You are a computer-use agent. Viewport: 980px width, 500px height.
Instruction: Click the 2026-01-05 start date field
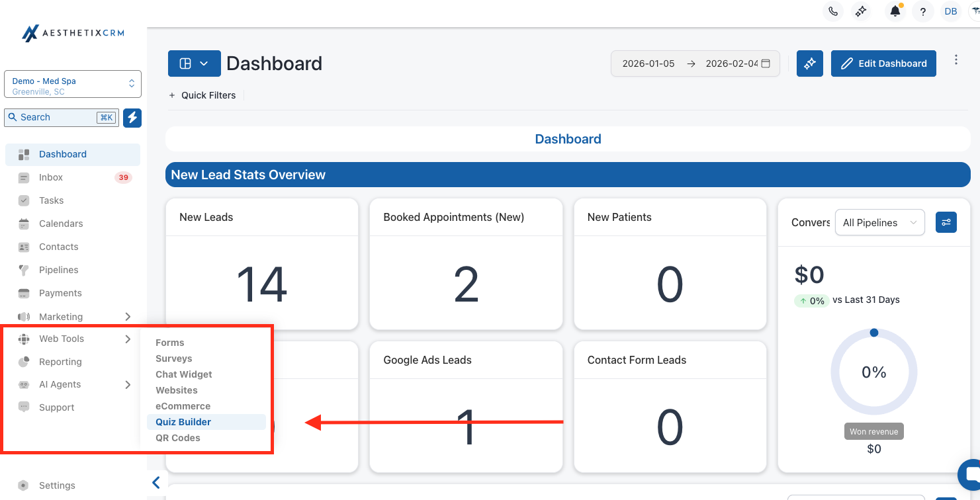click(648, 63)
